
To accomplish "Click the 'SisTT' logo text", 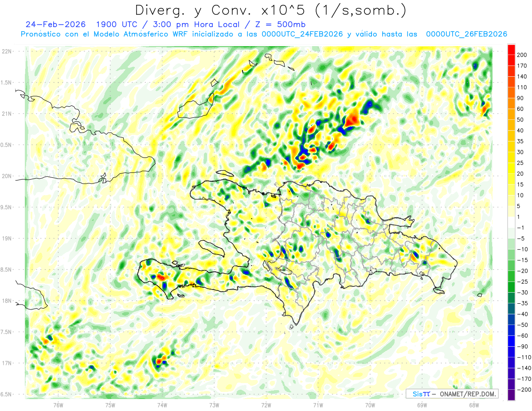I will pos(421,394).
